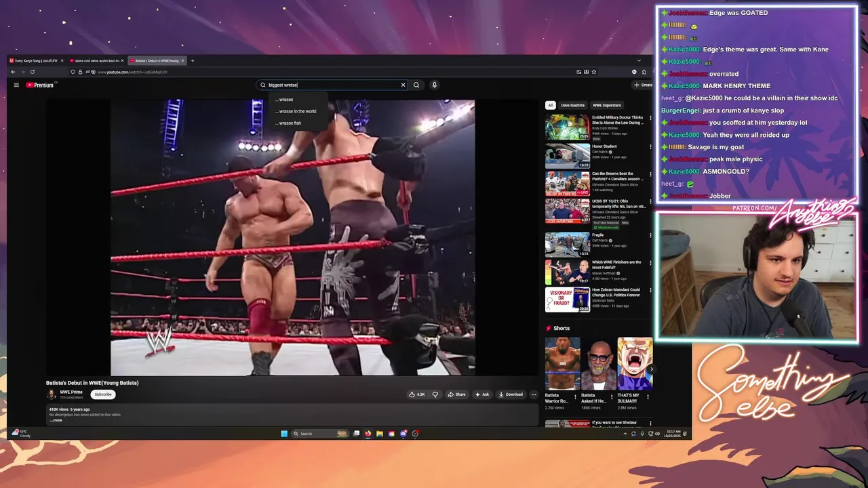This screenshot has height=488, width=868.
Task: Click the Download button
Action: 511,394
